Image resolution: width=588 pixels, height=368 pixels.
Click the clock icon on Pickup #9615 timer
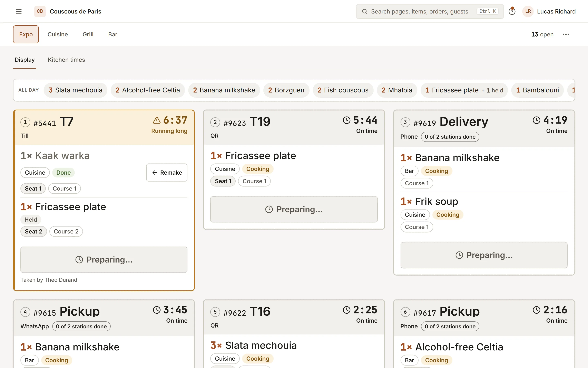[157, 310]
